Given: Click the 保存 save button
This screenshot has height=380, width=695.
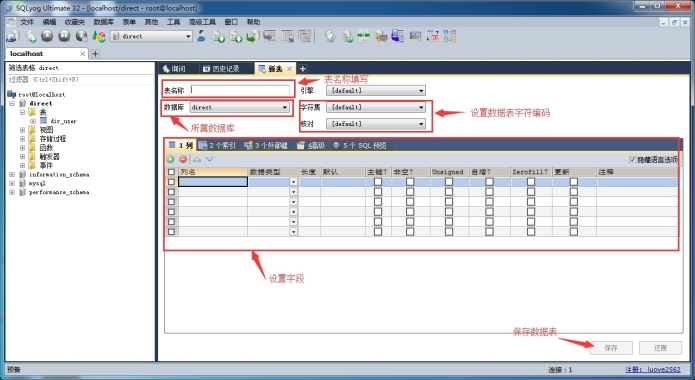Looking at the screenshot, I should 611,348.
